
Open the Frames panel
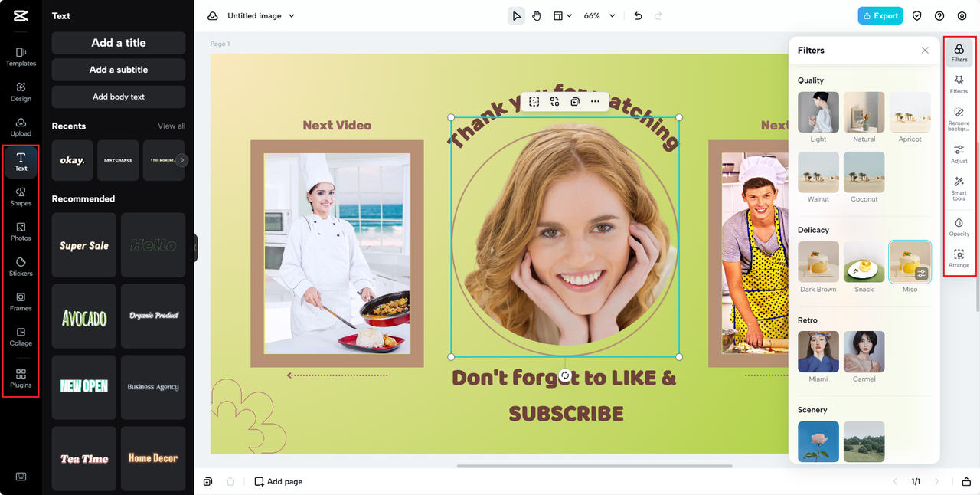[x=21, y=302]
